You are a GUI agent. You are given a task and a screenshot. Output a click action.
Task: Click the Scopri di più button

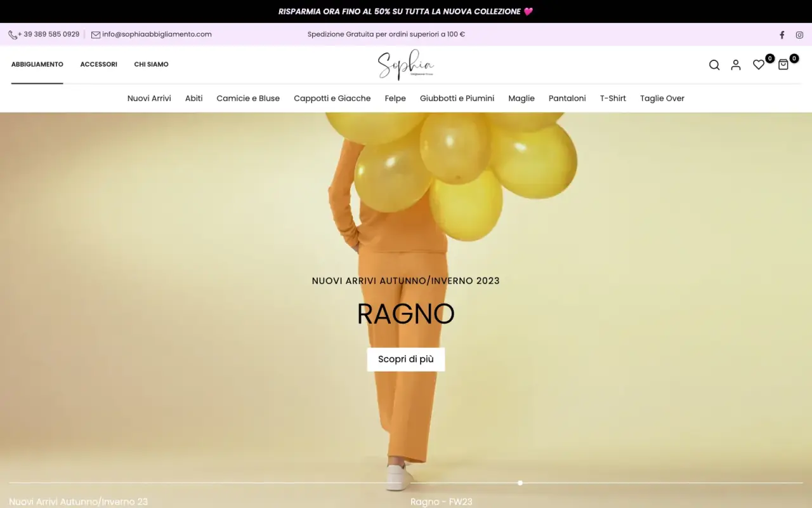pyautogui.click(x=406, y=359)
